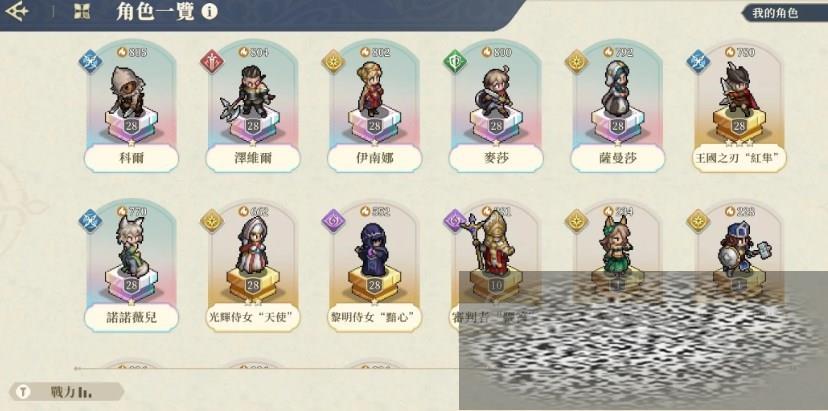Open 王國之刃 "紅隼" character
Image resolution: width=828 pixels, height=411 pixels.
[x=739, y=106]
